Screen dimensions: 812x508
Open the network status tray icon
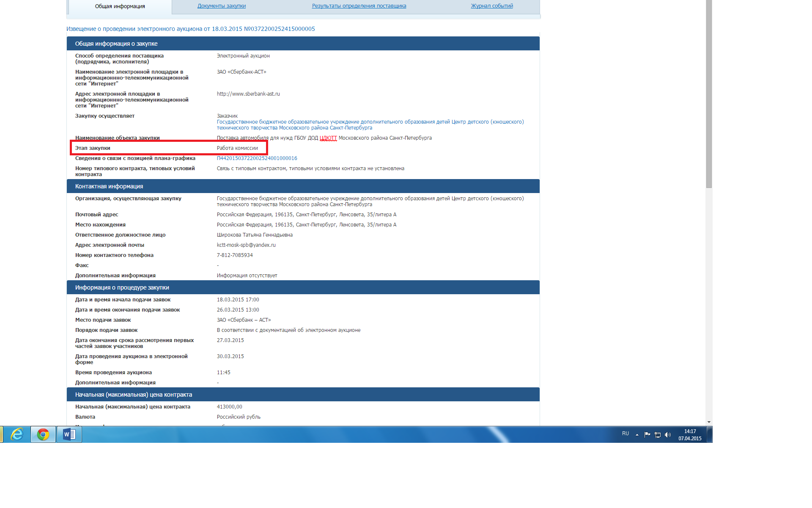[658, 435]
